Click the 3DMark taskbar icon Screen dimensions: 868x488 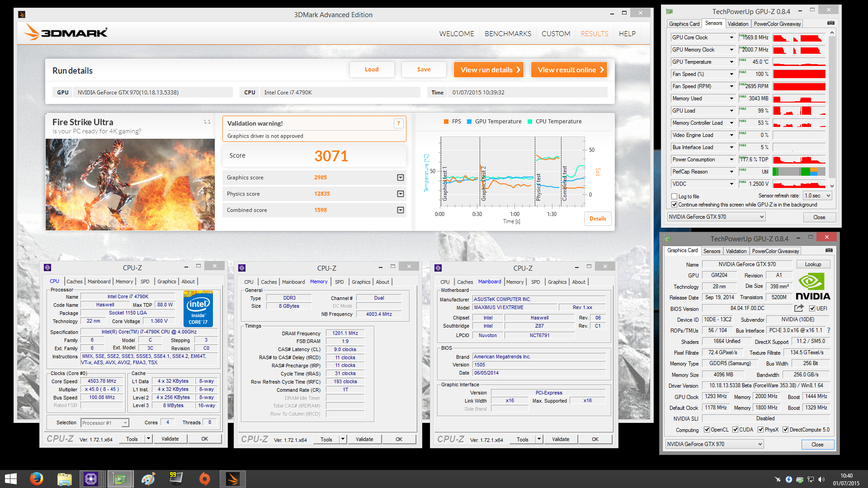[x=233, y=479]
